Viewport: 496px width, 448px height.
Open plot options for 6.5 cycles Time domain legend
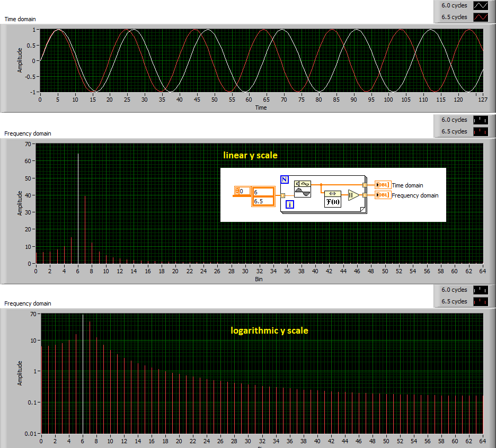[480, 16]
